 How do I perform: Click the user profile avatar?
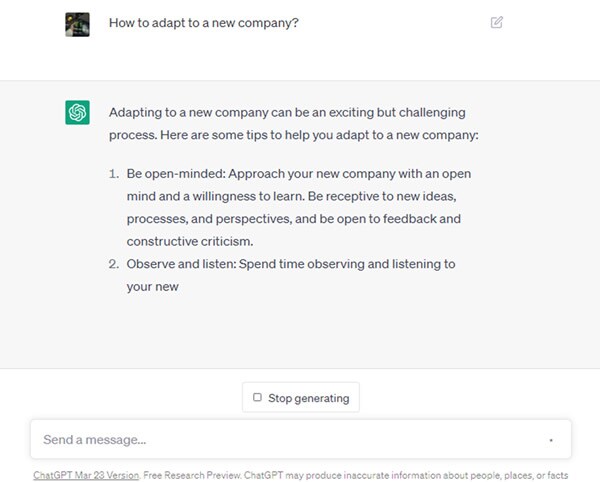pos(78,24)
